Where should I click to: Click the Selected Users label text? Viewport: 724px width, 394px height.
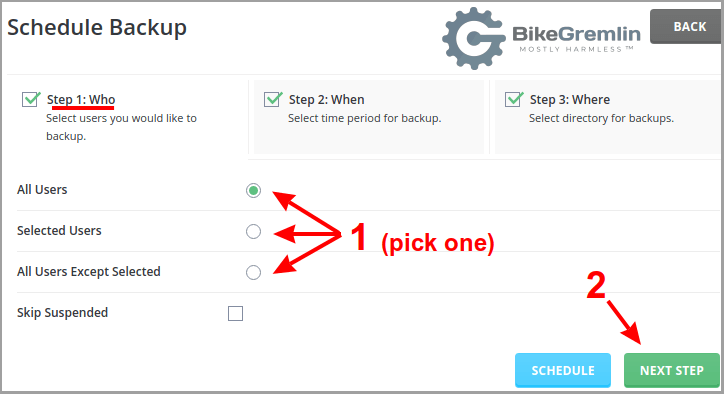tap(59, 230)
